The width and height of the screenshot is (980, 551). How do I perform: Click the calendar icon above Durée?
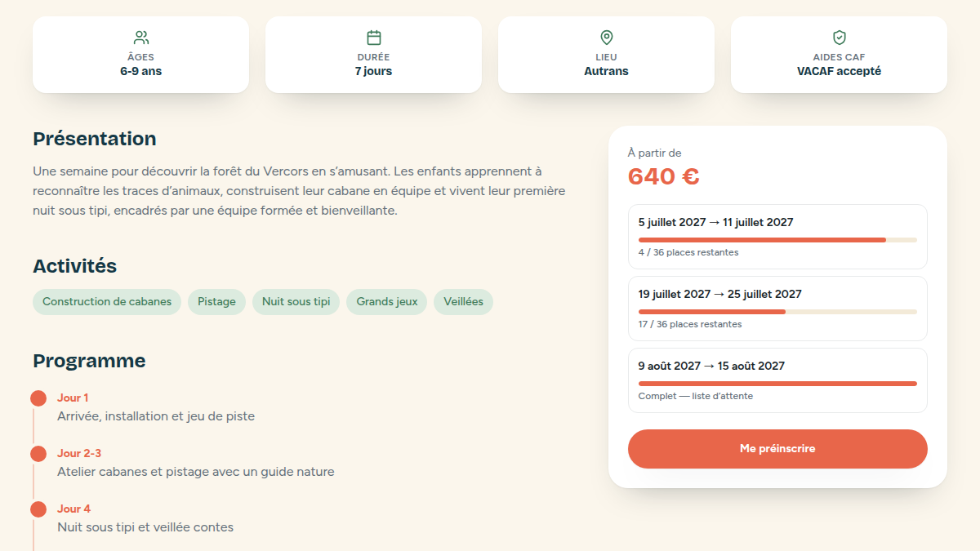click(x=373, y=38)
